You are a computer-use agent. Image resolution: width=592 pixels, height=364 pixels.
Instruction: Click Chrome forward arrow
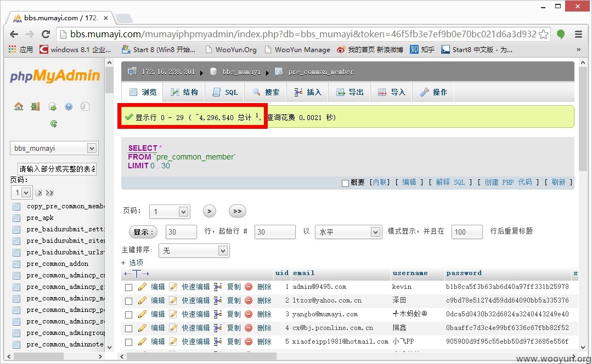click(x=30, y=35)
